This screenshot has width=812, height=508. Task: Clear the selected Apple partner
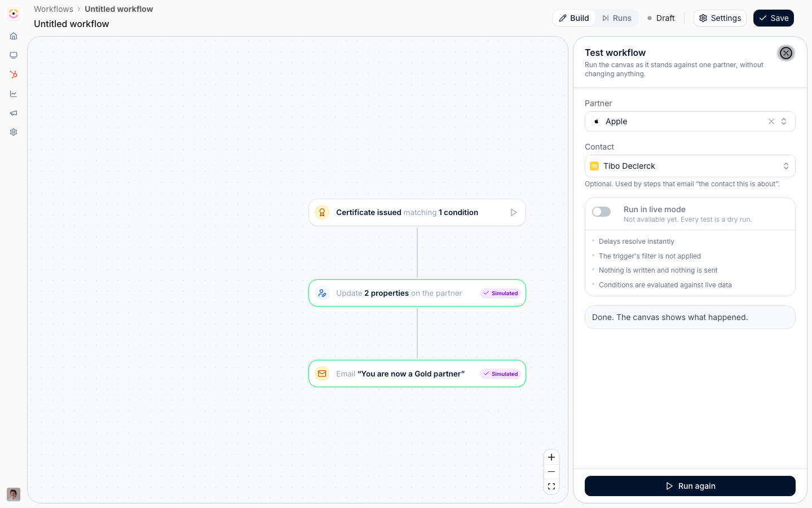771,121
